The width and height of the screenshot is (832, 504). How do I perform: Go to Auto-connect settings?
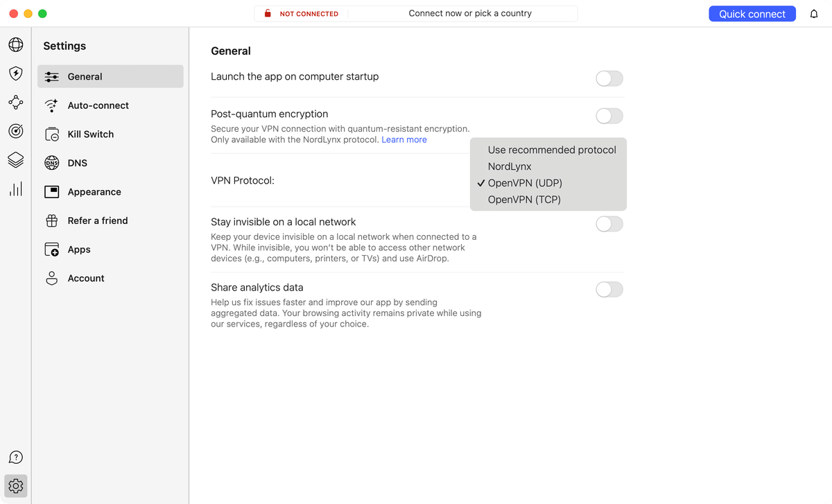click(98, 105)
